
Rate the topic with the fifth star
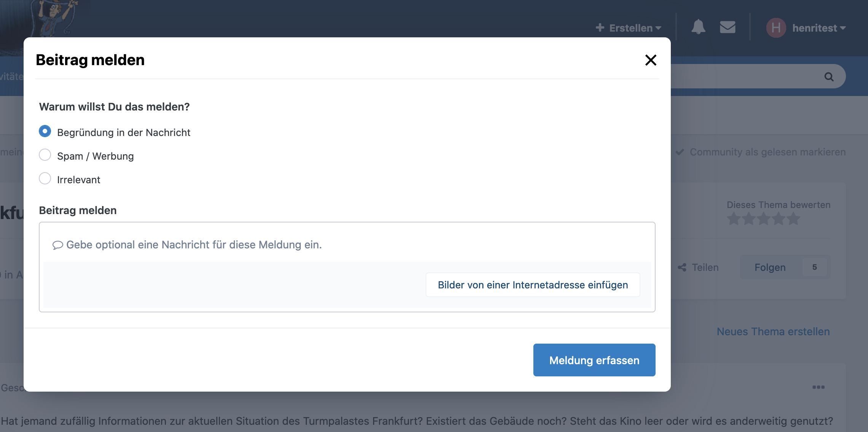[x=793, y=219]
